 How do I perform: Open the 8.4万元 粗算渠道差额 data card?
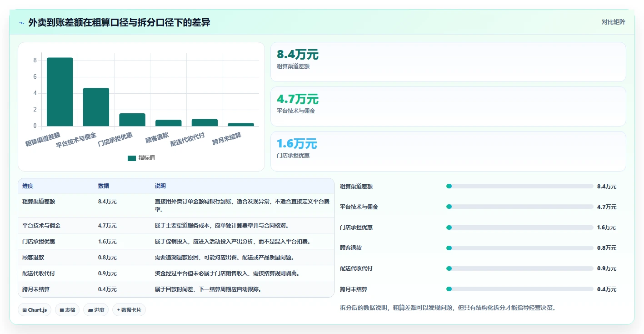(448, 62)
